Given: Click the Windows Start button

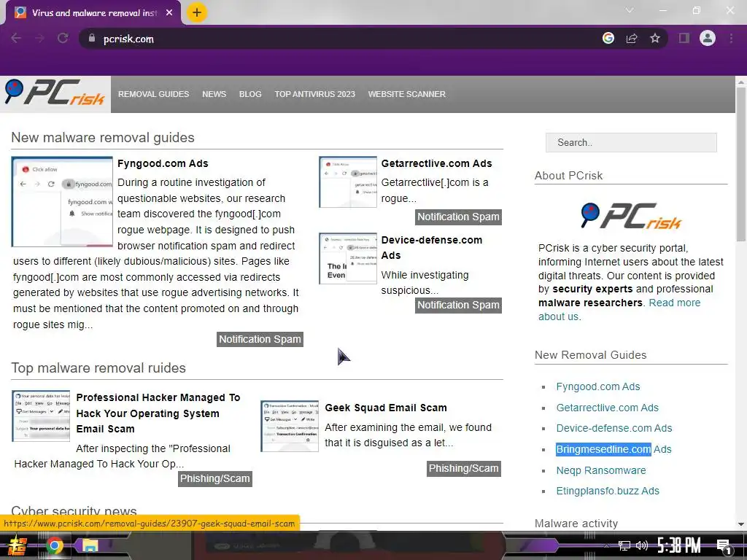Looking at the screenshot, I should (x=18, y=545).
